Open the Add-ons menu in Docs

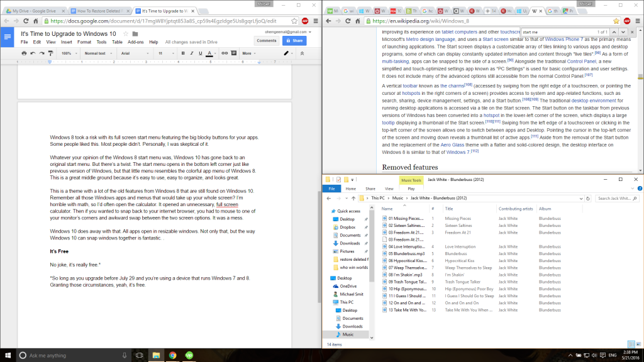136,42
